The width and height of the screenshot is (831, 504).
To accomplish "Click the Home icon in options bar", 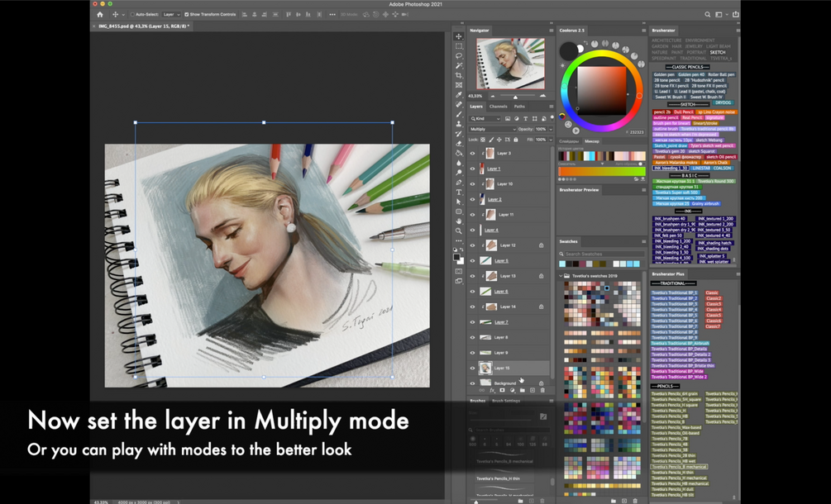I will tap(99, 14).
